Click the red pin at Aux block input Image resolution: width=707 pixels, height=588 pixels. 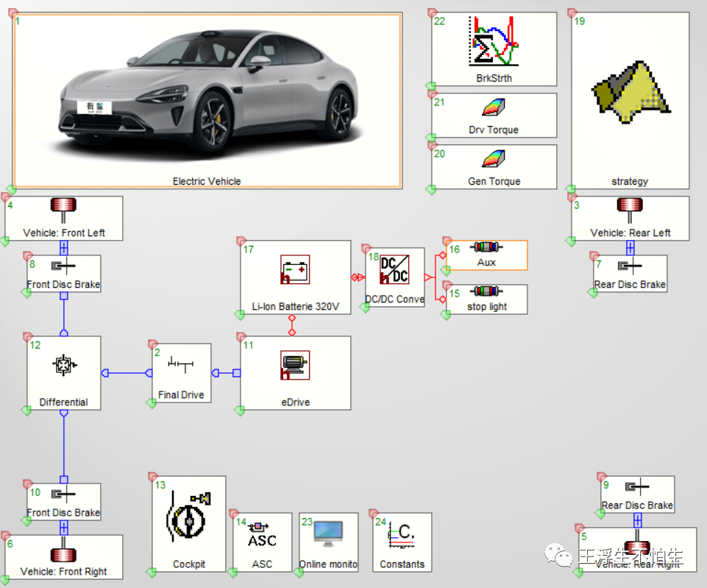coord(442,255)
